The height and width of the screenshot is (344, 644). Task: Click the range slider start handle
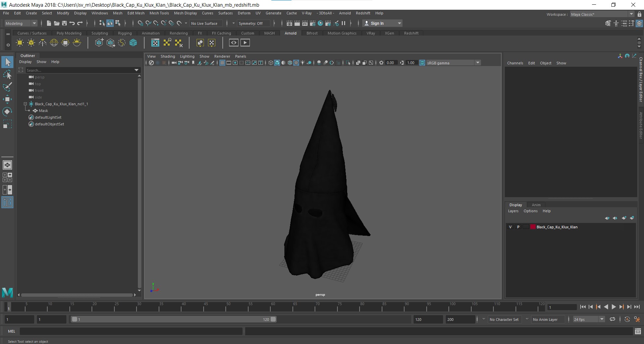pyautogui.click(x=74, y=319)
